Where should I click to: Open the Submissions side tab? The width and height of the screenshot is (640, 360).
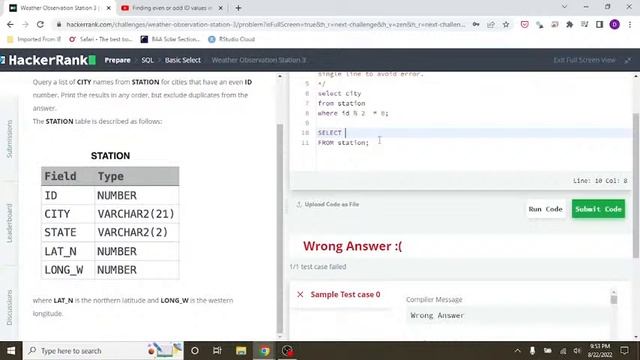pyautogui.click(x=9, y=139)
